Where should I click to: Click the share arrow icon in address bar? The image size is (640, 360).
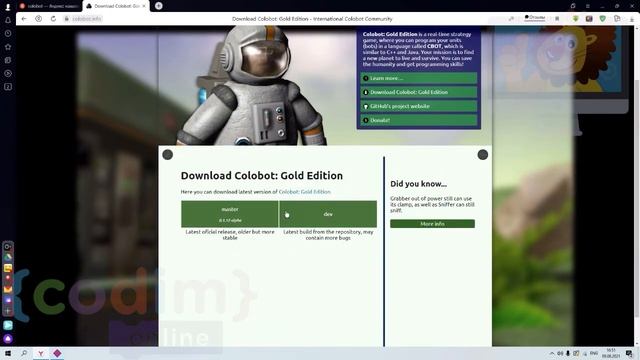point(511,19)
